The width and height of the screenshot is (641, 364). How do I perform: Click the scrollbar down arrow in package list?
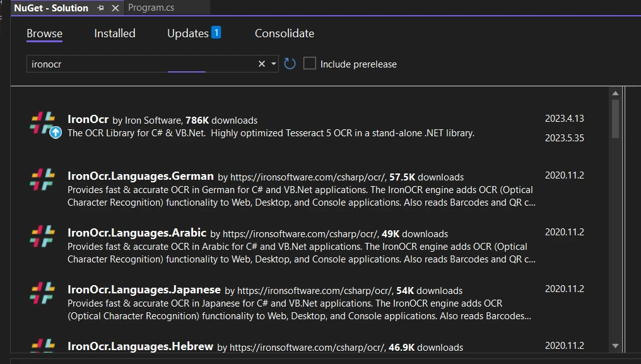tap(616, 345)
